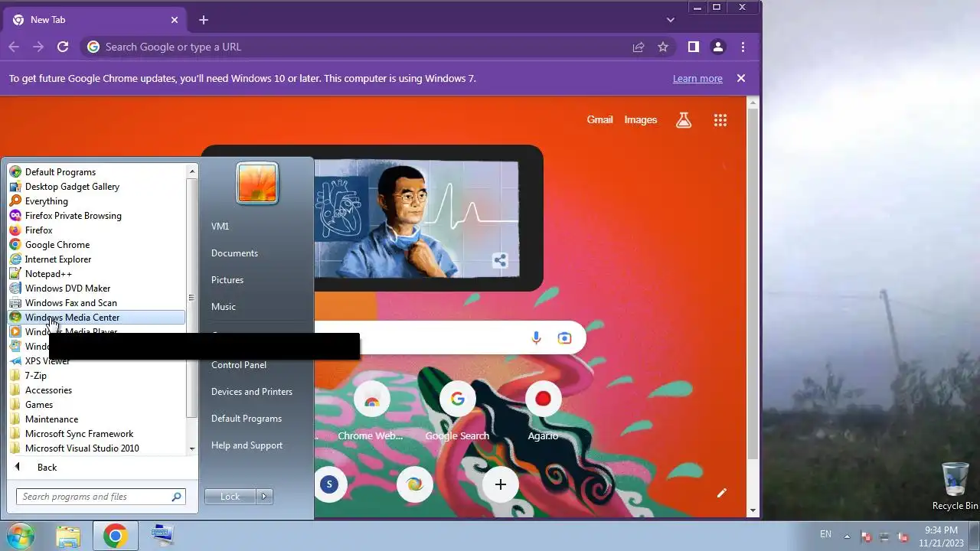The height and width of the screenshot is (551, 980).
Task: Click Chrome page scrollbar down arrow
Action: pos(753,510)
